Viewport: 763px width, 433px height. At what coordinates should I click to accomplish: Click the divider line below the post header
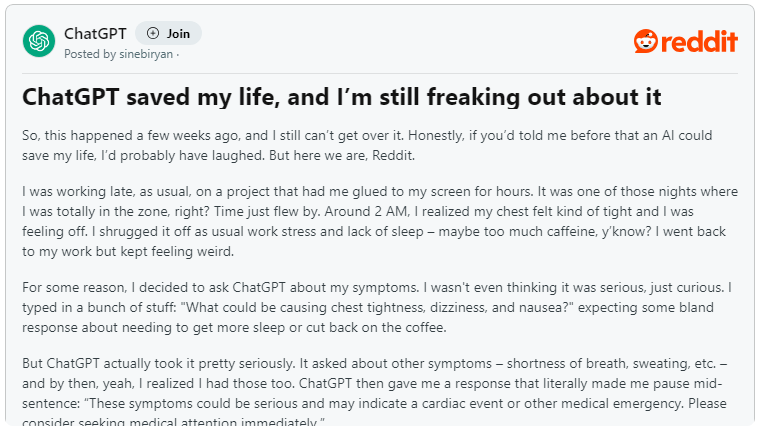click(380, 74)
